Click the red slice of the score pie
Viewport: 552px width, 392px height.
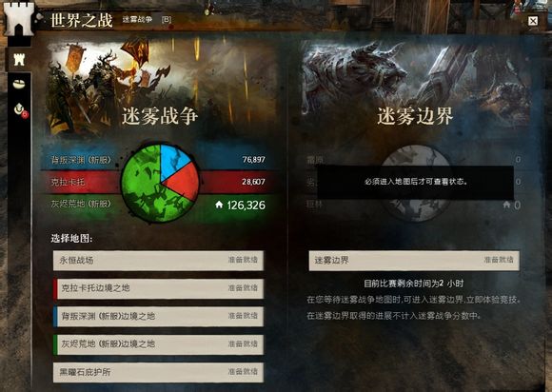[183, 181]
